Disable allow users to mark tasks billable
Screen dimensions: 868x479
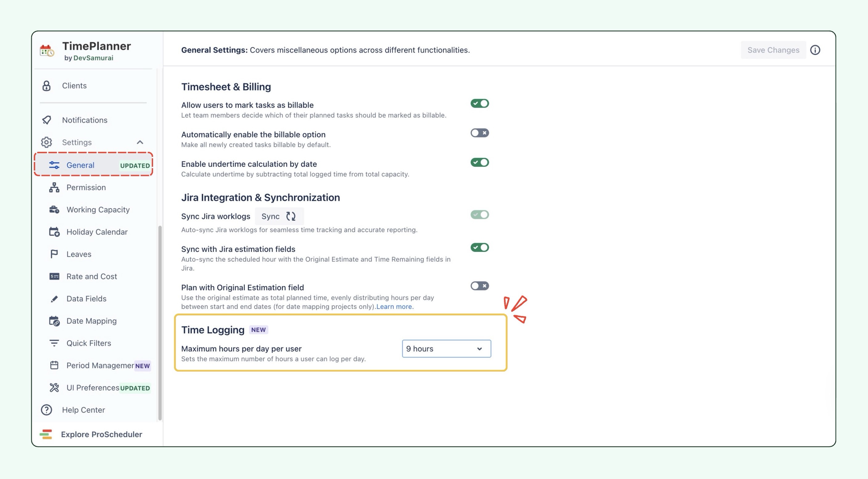coord(479,103)
